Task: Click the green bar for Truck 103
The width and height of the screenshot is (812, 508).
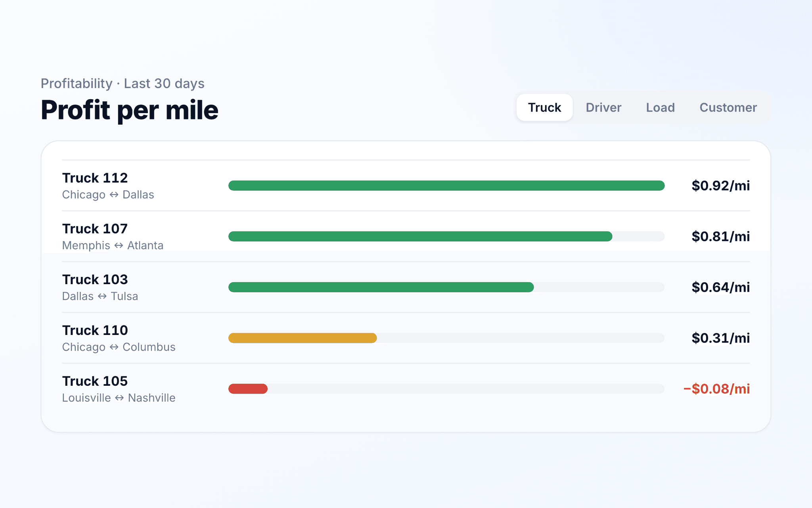Action: pyautogui.click(x=381, y=287)
